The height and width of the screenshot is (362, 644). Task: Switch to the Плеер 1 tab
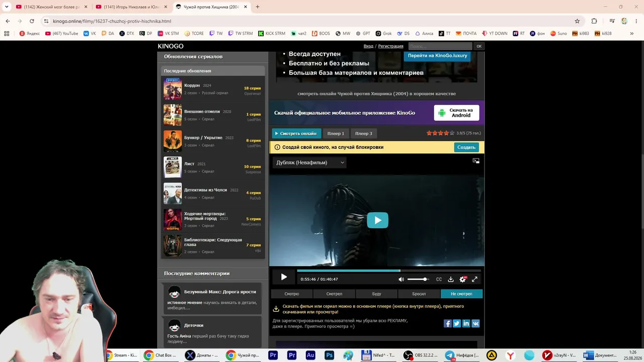pyautogui.click(x=336, y=133)
